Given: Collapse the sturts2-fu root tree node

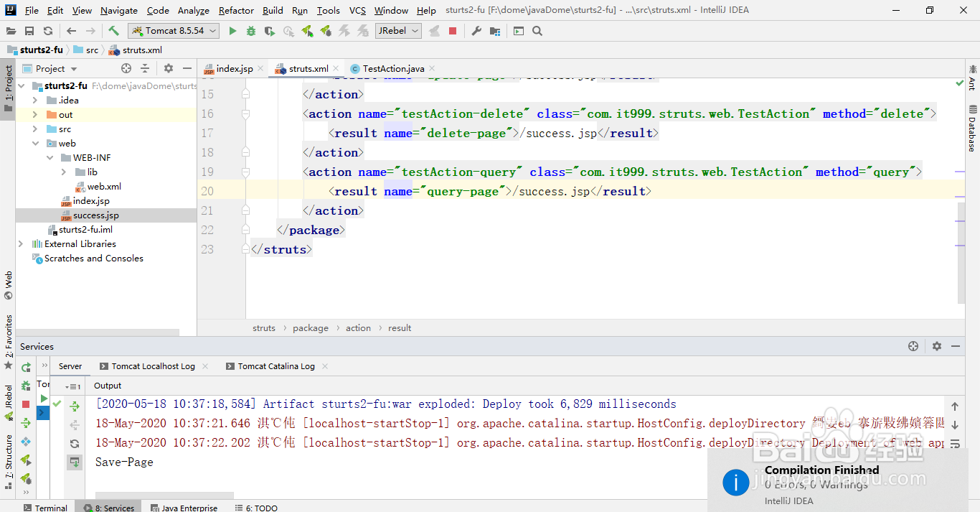Looking at the screenshot, I should pos(21,86).
